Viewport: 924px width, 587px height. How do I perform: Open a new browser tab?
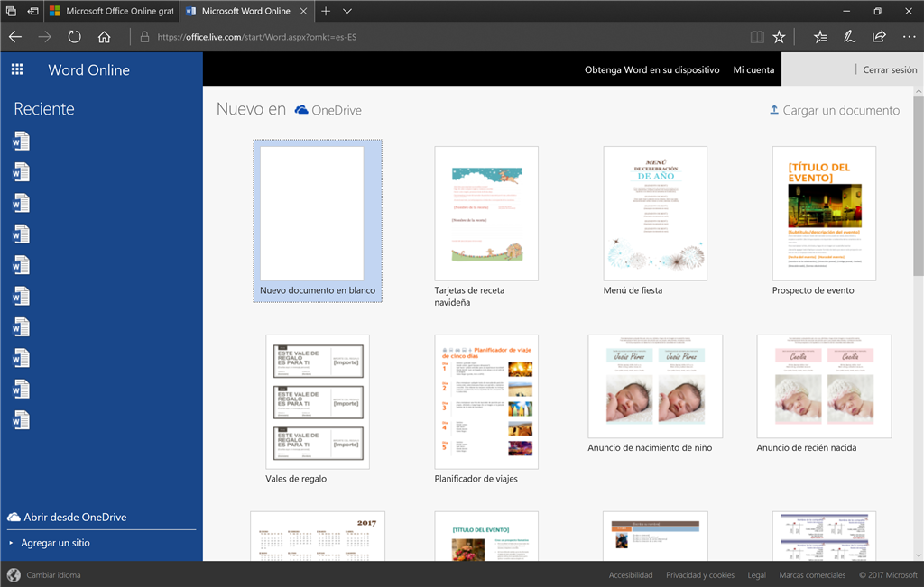pyautogui.click(x=326, y=11)
